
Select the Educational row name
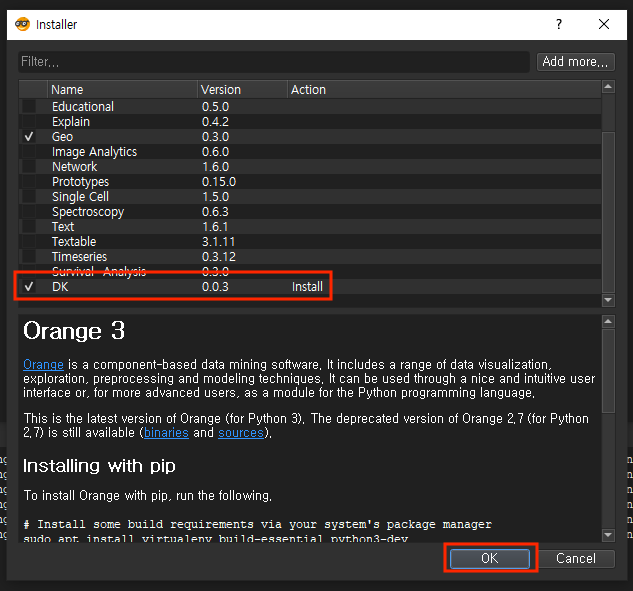(83, 107)
